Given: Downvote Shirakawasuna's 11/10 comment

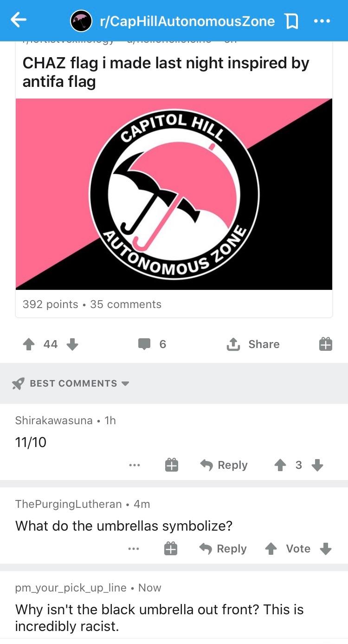Looking at the screenshot, I should tap(317, 465).
